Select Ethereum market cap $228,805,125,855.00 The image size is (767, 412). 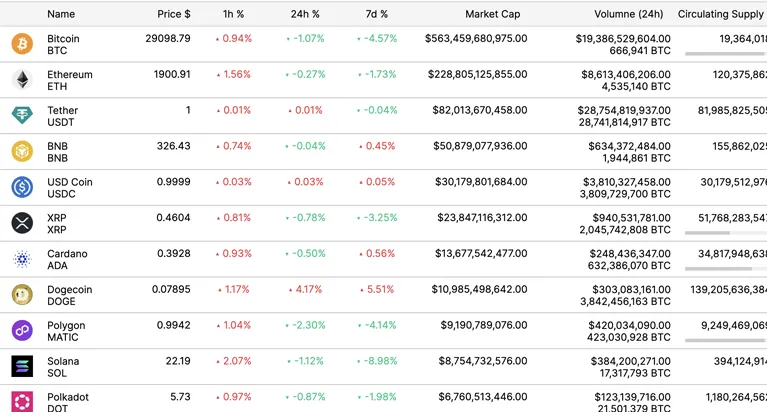pos(477,74)
